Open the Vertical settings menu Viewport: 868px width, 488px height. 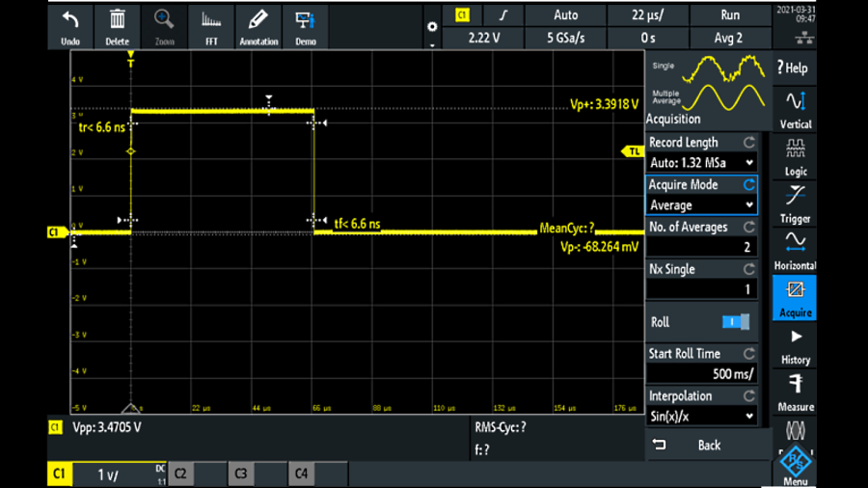pos(795,108)
